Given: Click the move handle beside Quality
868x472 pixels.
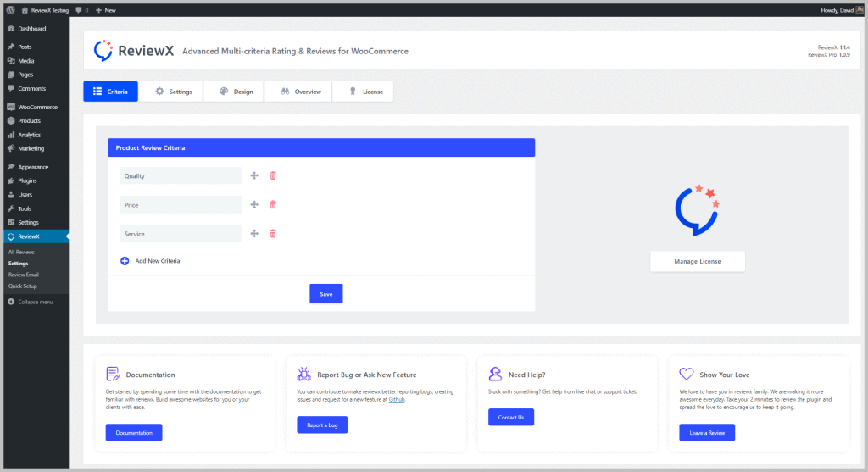Looking at the screenshot, I should (253, 175).
